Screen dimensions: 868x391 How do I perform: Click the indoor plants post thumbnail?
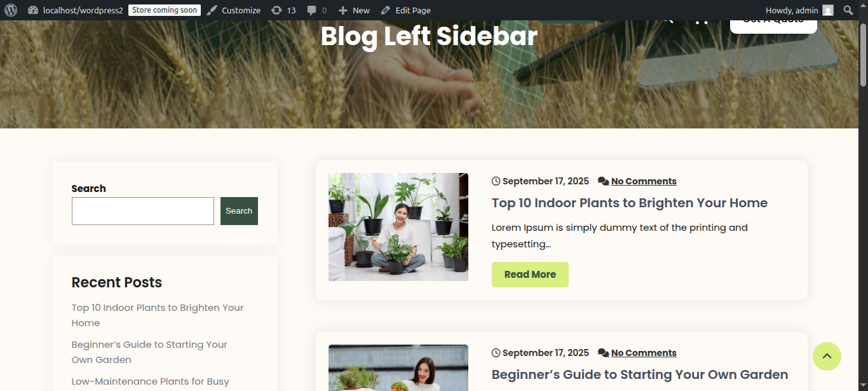[x=398, y=227]
